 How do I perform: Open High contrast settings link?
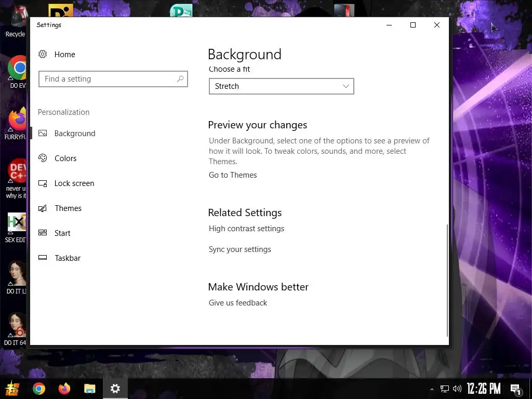[246, 229]
